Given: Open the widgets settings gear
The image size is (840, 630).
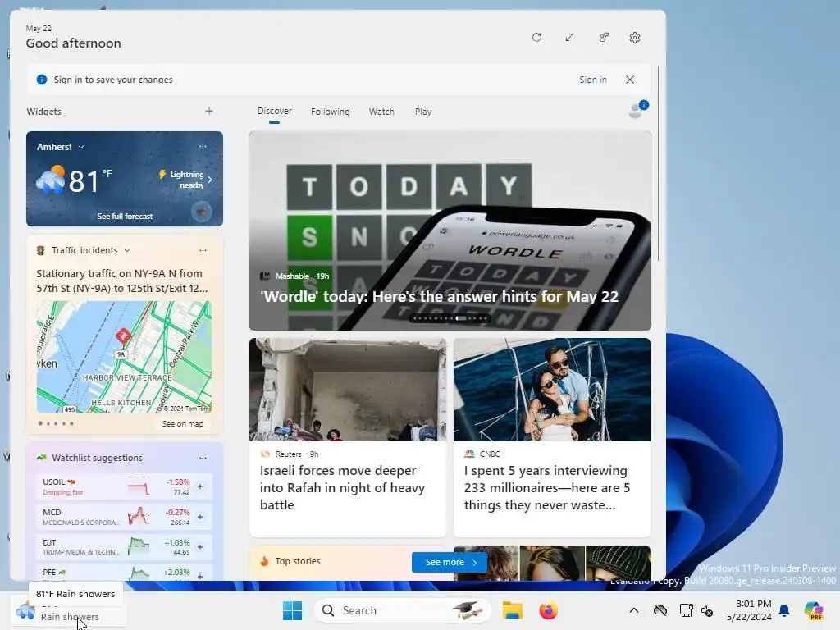Looking at the screenshot, I should pyautogui.click(x=635, y=38).
